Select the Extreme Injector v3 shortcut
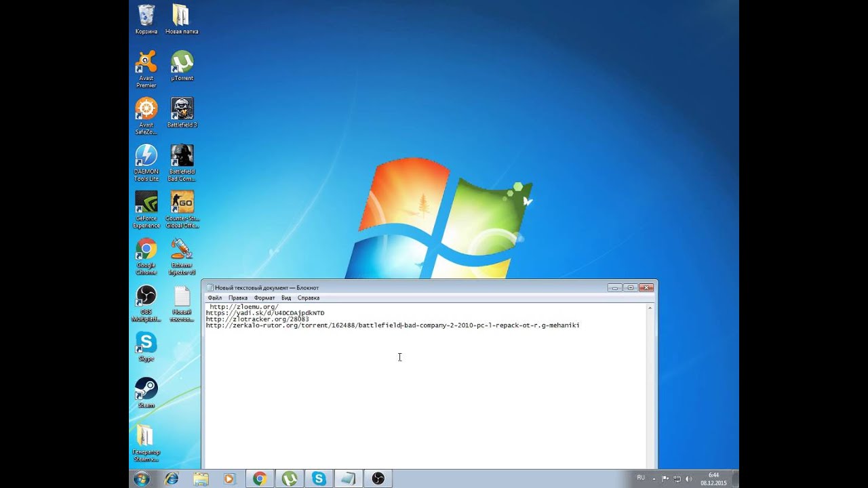Viewport: 868px width, 488px height. tap(182, 256)
